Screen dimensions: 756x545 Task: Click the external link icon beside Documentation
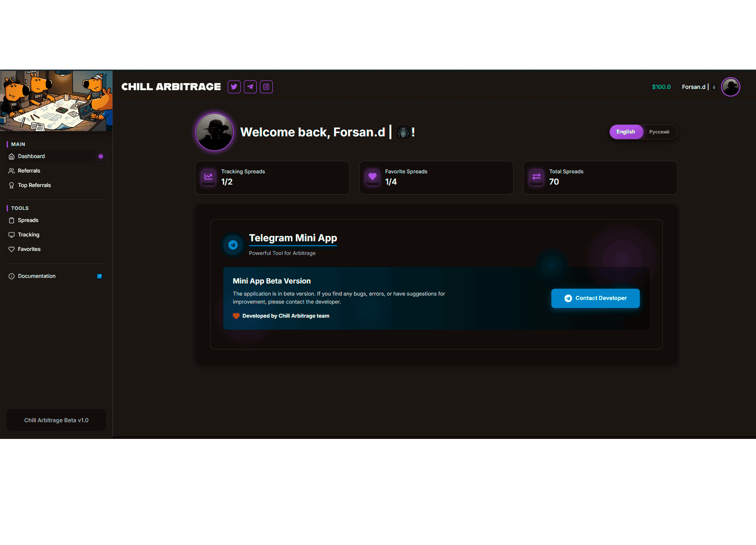[100, 276]
